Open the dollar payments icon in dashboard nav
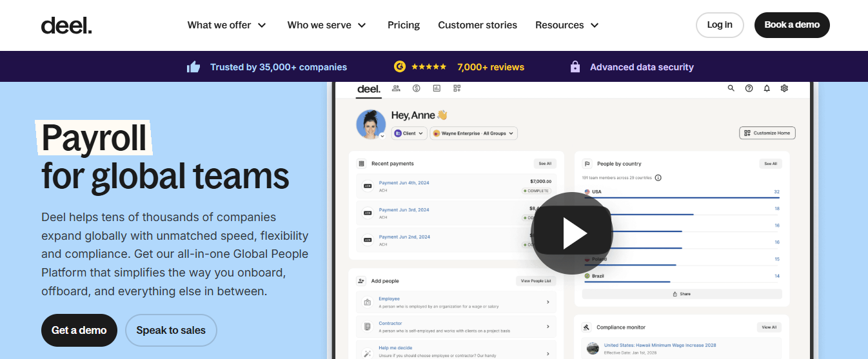The height and width of the screenshot is (359, 868). click(417, 88)
